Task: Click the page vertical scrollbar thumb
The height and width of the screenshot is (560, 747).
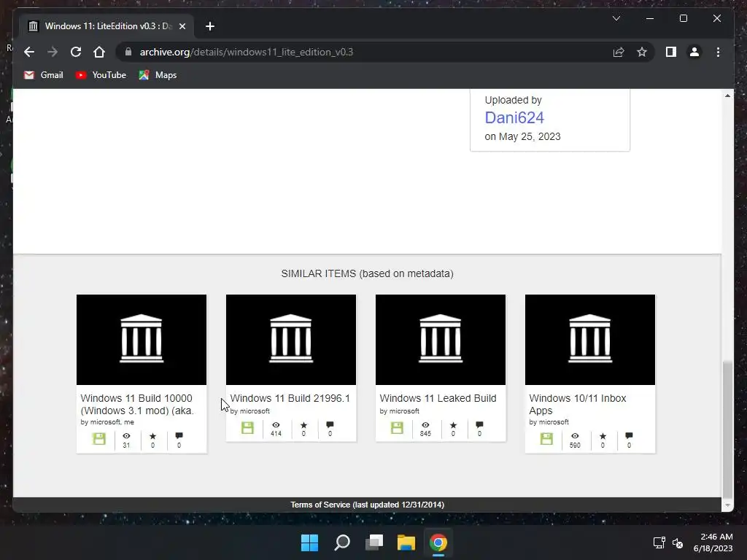Action: [727, 429]
